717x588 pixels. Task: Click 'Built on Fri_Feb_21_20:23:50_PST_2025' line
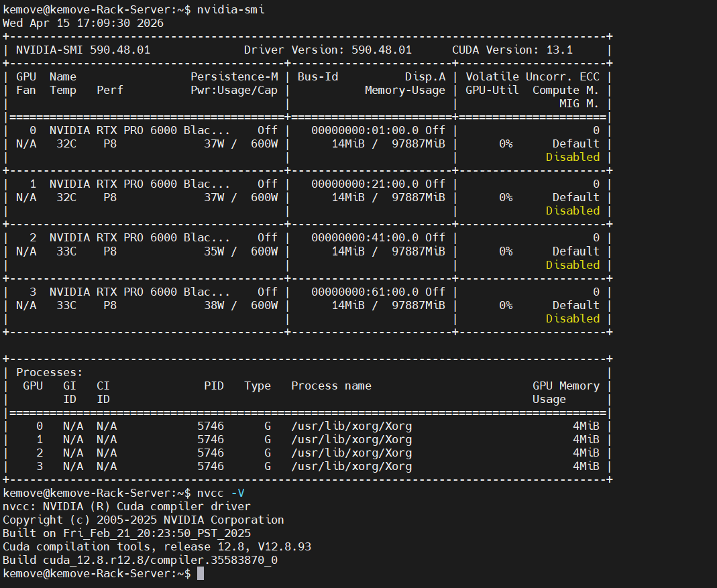127,534
